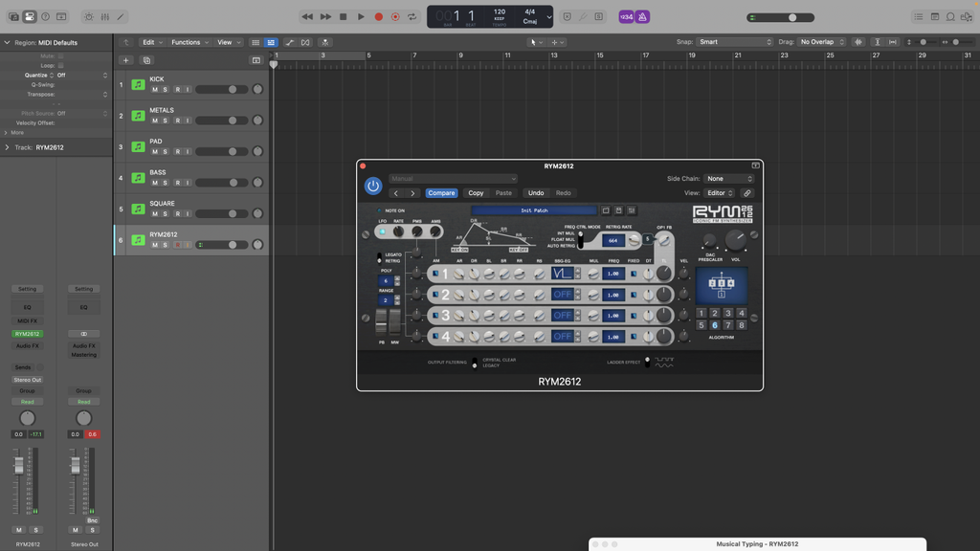This screenshot has width=980, height=551.
Task: Open the Side Chain dropdown
Action: (728, 178)
